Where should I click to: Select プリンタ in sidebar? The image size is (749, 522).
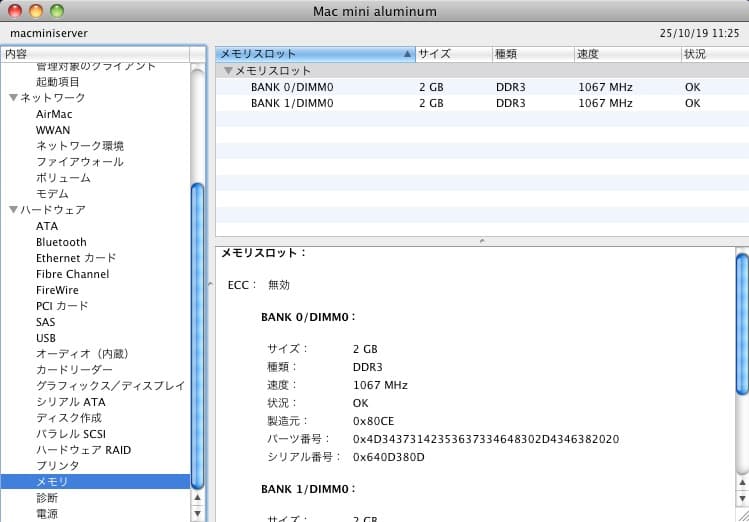tap(57, 466)
